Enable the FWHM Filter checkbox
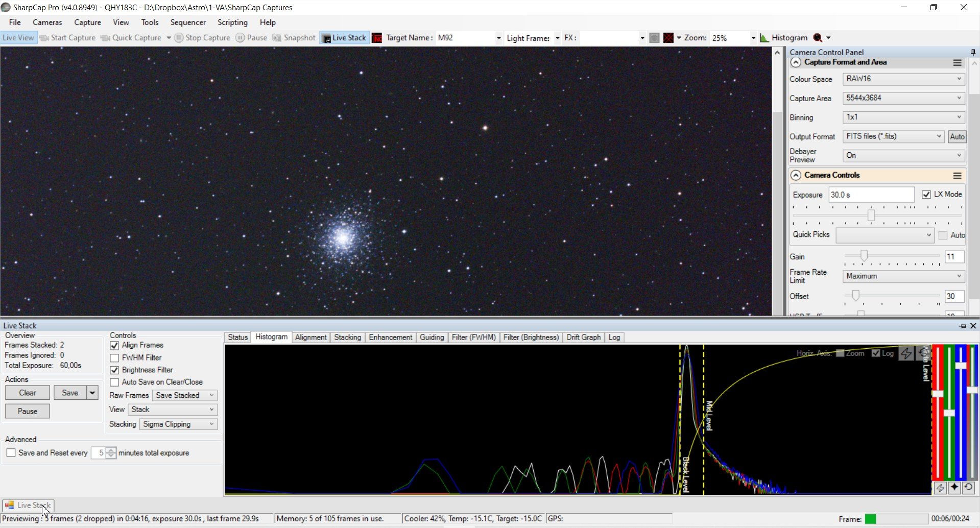This screenshot has width=980, height=528. coord(114,358)
